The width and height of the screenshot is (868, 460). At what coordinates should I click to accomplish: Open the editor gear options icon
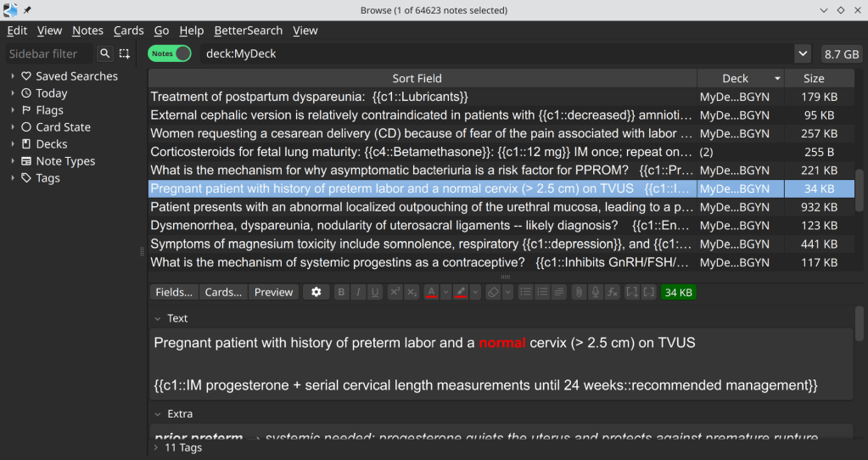[316, 292]
